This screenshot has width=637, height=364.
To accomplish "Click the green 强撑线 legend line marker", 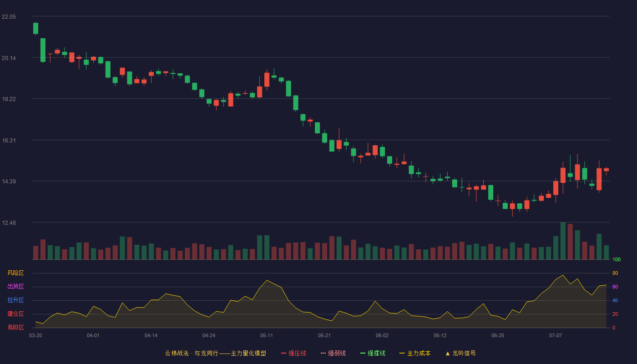I will pyautogui.click(x=363, y=354).
